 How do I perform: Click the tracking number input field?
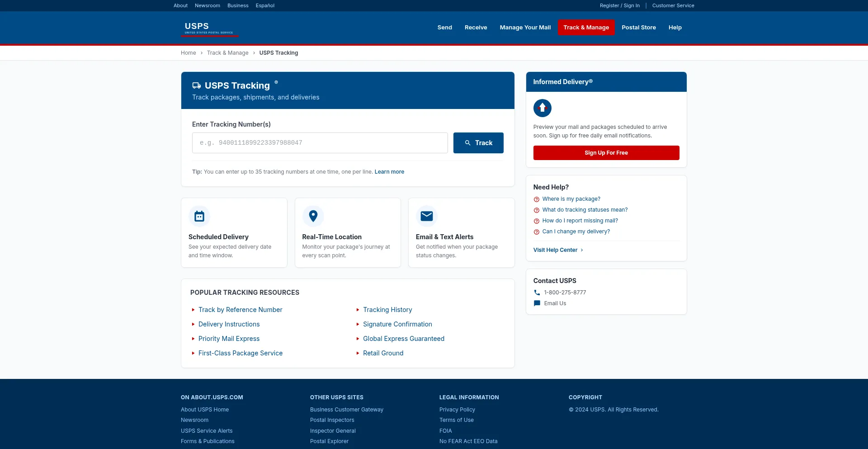[x=320, y=143]
